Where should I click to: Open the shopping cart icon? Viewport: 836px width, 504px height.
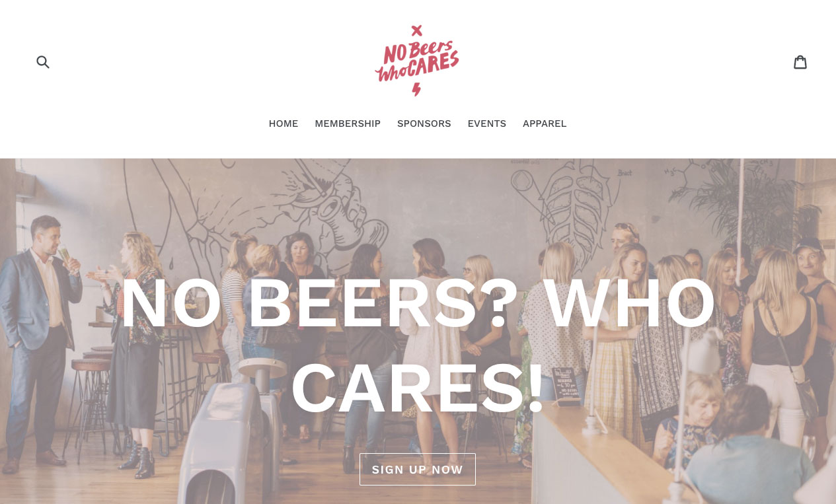tap(800, 62)
